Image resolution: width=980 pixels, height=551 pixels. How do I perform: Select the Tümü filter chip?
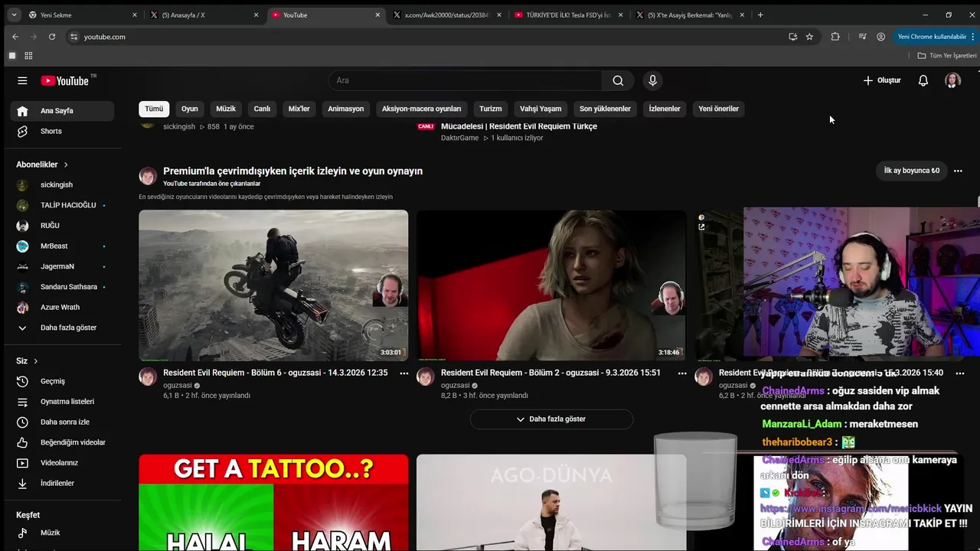tap(154, 109)
